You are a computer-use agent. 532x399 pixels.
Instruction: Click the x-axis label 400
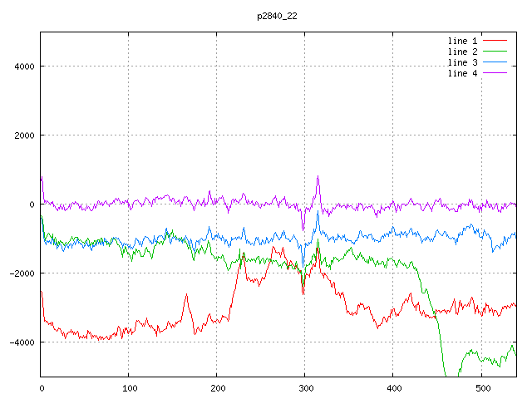coord(394,388)
